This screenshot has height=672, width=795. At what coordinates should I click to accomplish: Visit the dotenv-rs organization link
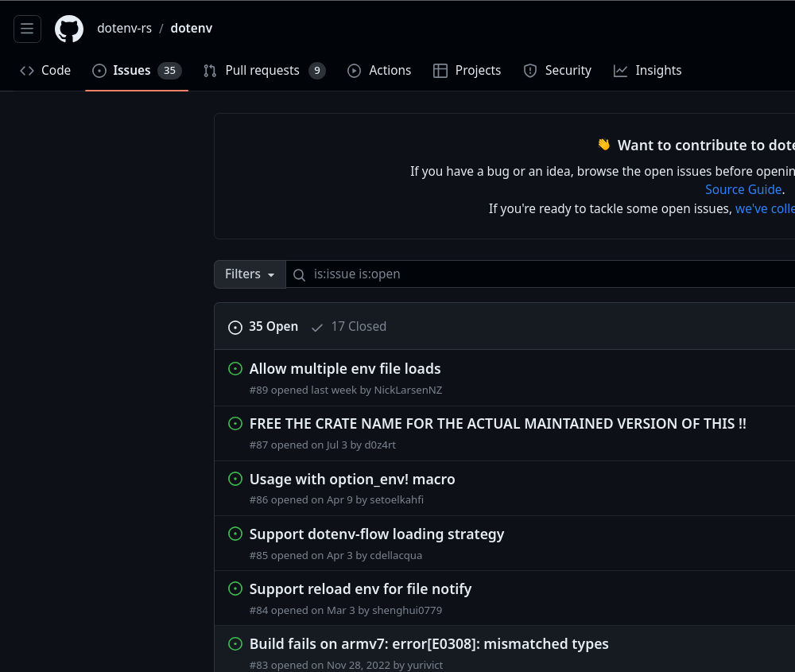pyautogui.click(x=124, y=29)
